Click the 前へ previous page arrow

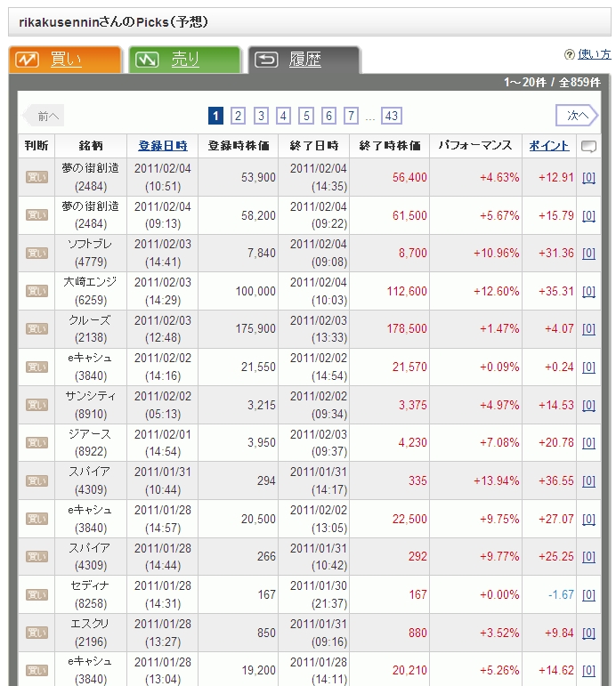click(44, 116)
